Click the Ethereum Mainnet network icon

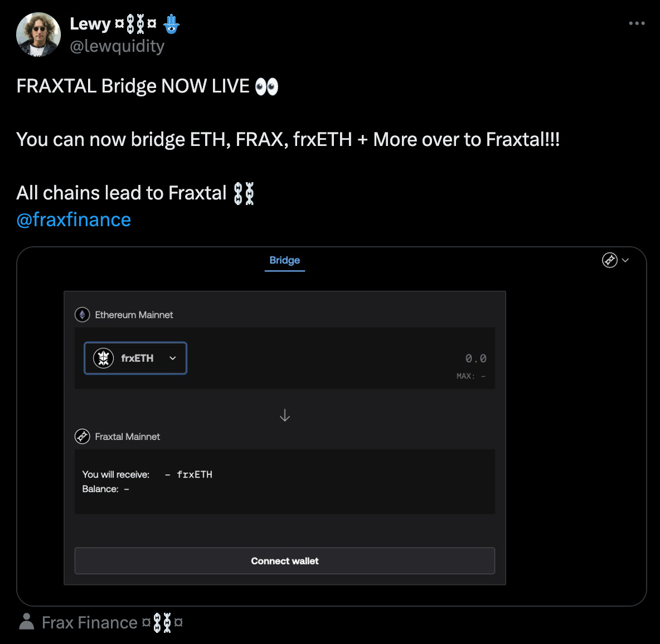(82, 315)
